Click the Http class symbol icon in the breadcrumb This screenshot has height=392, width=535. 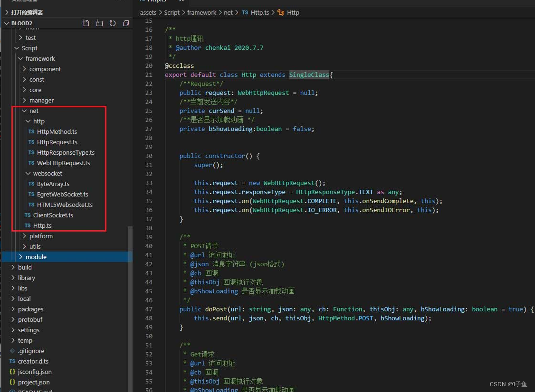coord(280,13)
